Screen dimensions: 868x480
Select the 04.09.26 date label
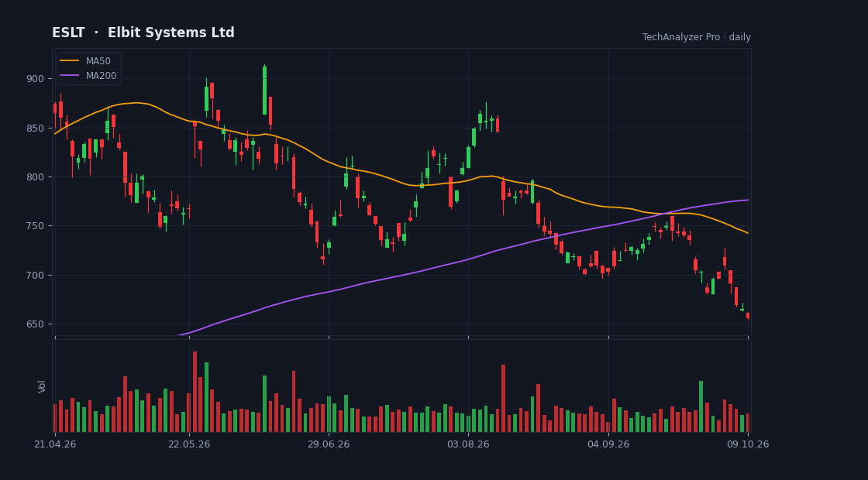(x=608, y=444)
